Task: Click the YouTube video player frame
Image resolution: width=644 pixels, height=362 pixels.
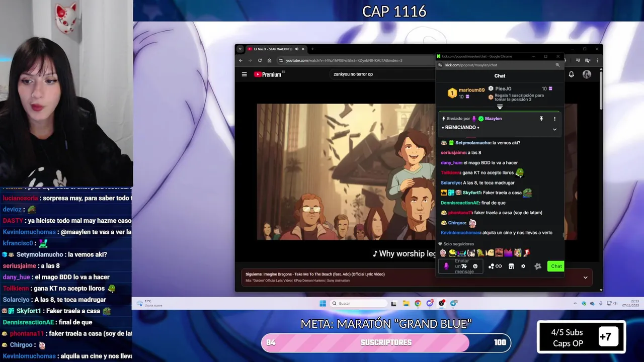Action: (x=346, y=172)
